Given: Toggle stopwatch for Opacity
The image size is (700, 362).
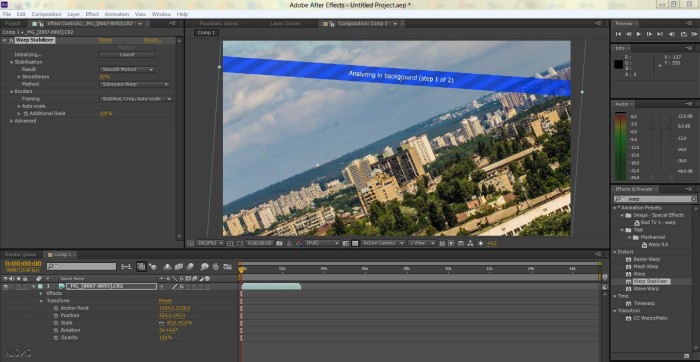Looking at the screenshot, I should (56, 337).
